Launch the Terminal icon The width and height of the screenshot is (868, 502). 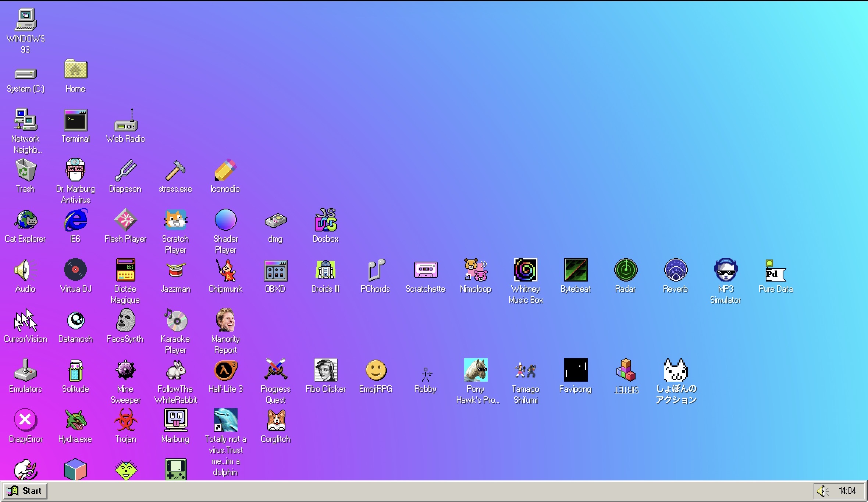click(75, 120)
